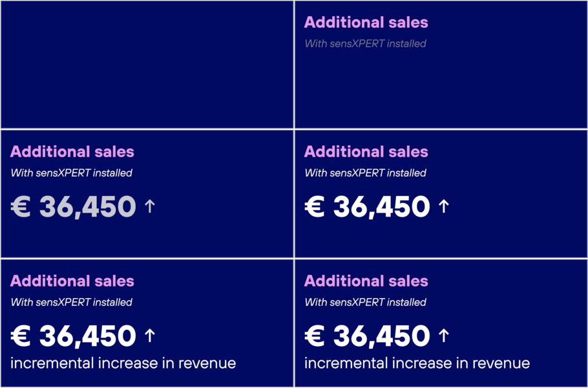Click "With sensXPERT installed" in the bottom-left panel
The height and width of the screenshot is (388, 588).
pyautogui.click(x=71, y=303)
